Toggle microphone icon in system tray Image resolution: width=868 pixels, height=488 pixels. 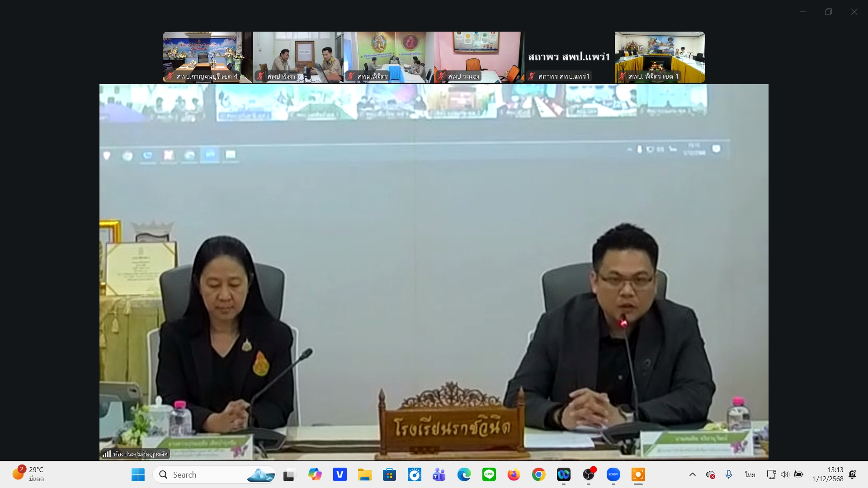tap(729, 474)
